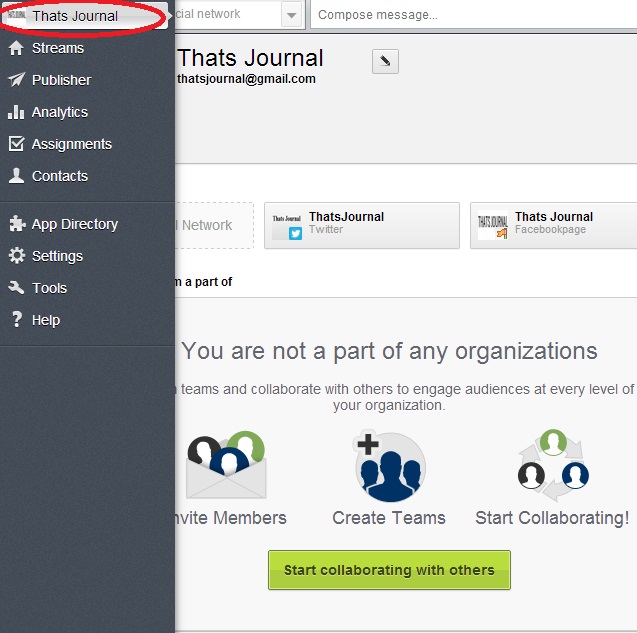Screen dimensions: 637x633
Task: Click the Assignments checkbox icon
Action: pyautogui.click(x=16, y=143)
